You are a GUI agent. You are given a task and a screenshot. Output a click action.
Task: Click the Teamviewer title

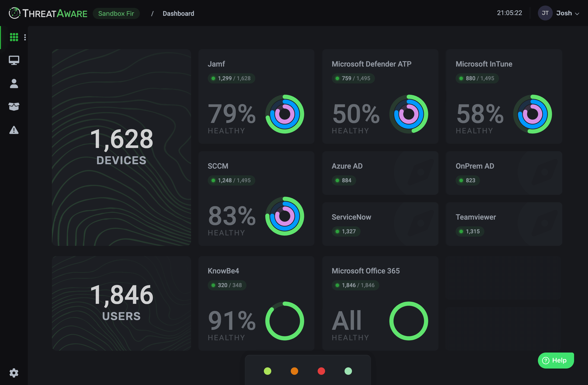[x=476, y=217]
